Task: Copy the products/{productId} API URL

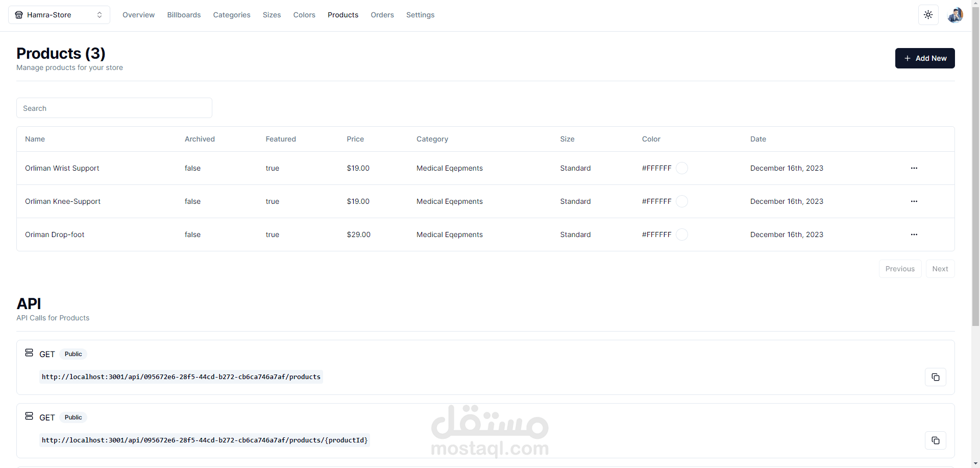Action: point(935,440)
